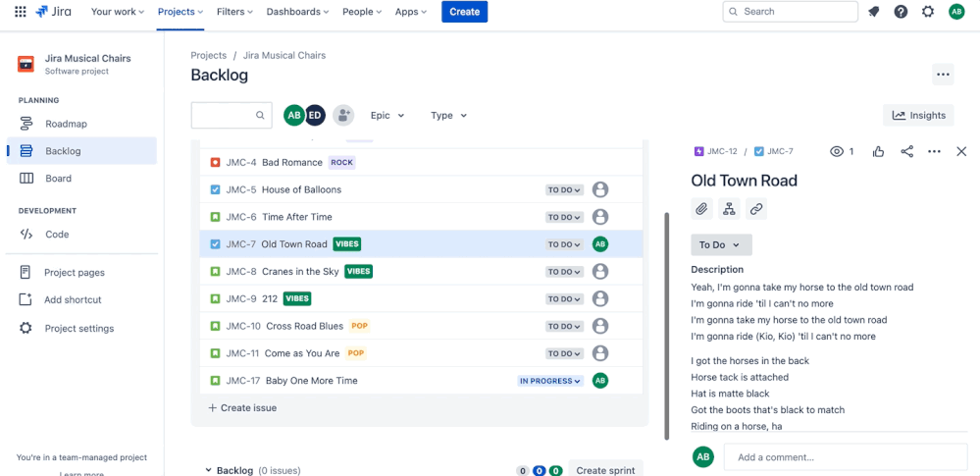This screenshot has height=476, width=980.
Task: Open the help question mark icon
Action: point(901,11)
